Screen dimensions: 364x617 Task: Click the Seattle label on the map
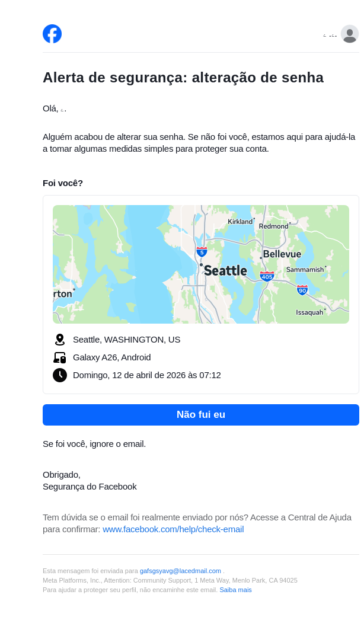coord(225,271)
